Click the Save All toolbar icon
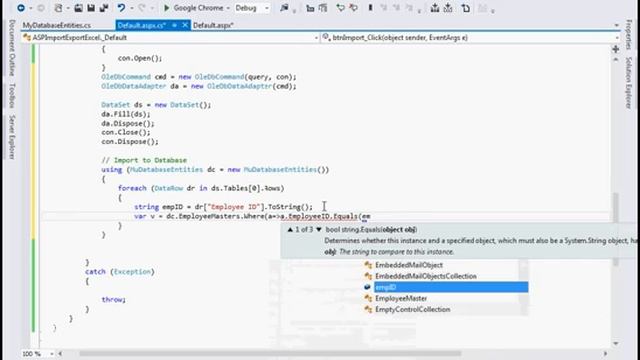Viewport: 640px width, 360px height. 104,8
